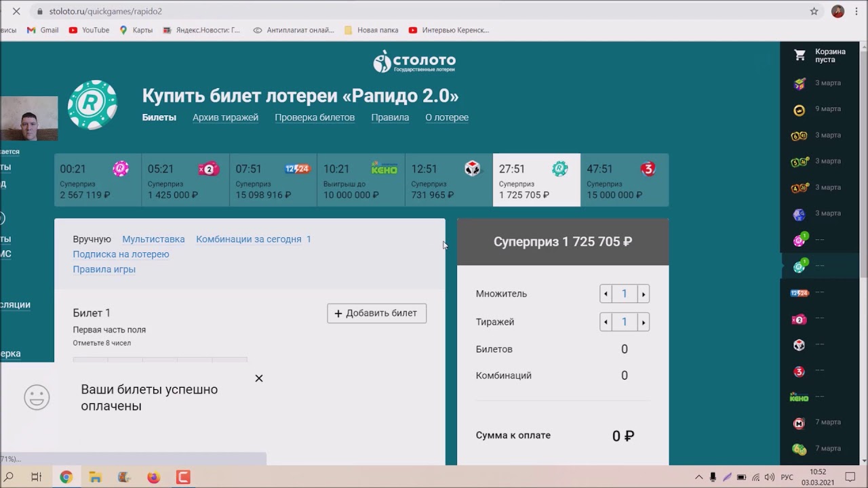Screen dimensions: 868x488
Task: Open the topmost 3 марта sidebar lottery icon
Action: pyautogui.click(x=800, y=83)
